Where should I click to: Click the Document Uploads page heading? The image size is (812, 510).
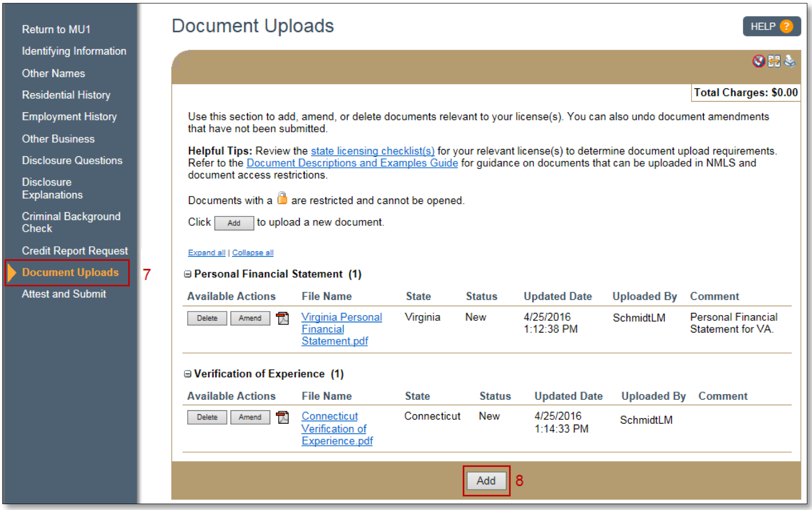coord(253,26)
